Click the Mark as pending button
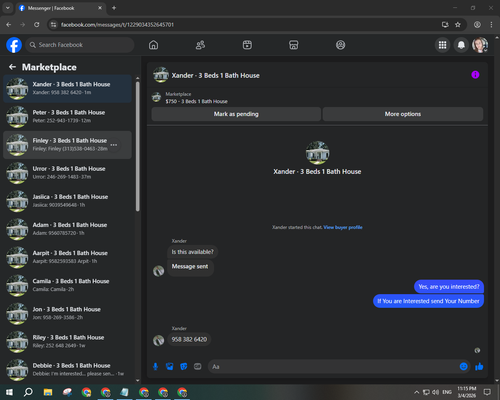Viewport: 500px width, 400px height. [236, 114]
